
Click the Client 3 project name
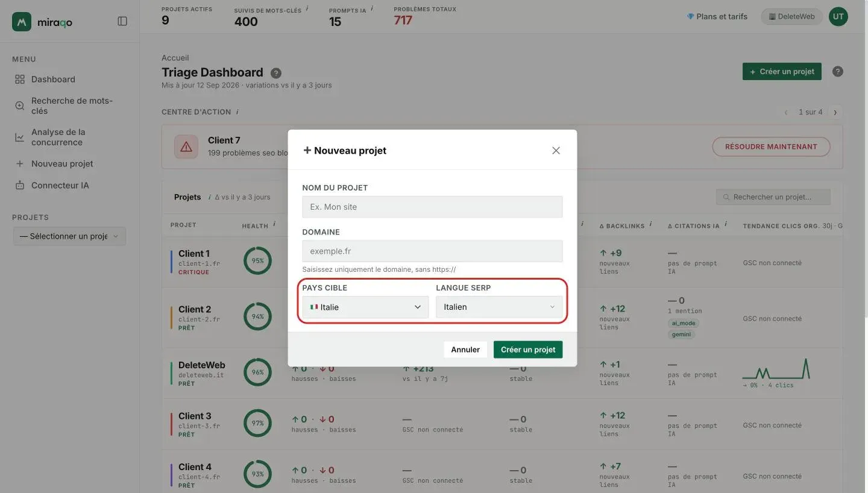point(195,416)
